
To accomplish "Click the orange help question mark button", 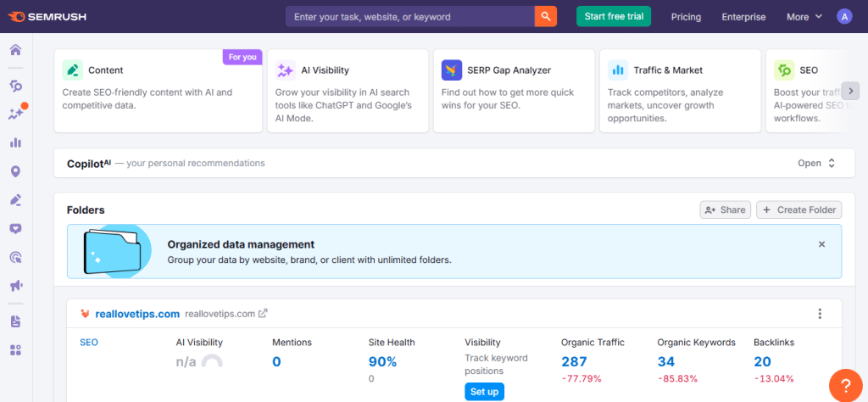I will [845, 385].
